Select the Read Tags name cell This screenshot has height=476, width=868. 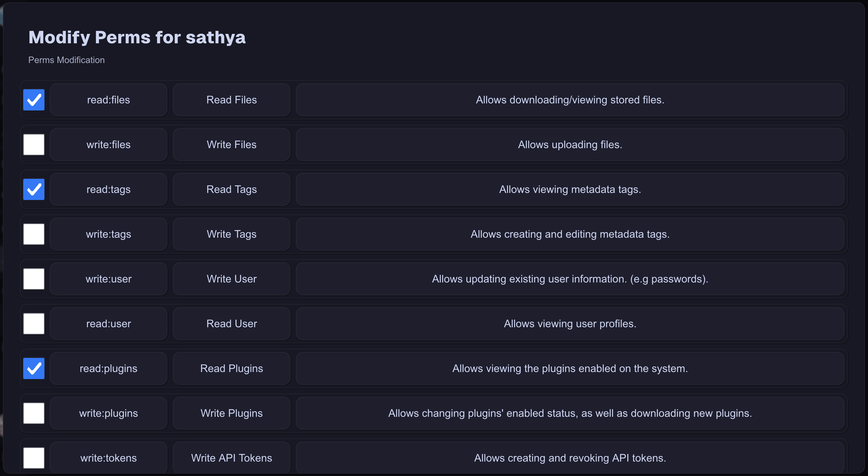[231, 189]
